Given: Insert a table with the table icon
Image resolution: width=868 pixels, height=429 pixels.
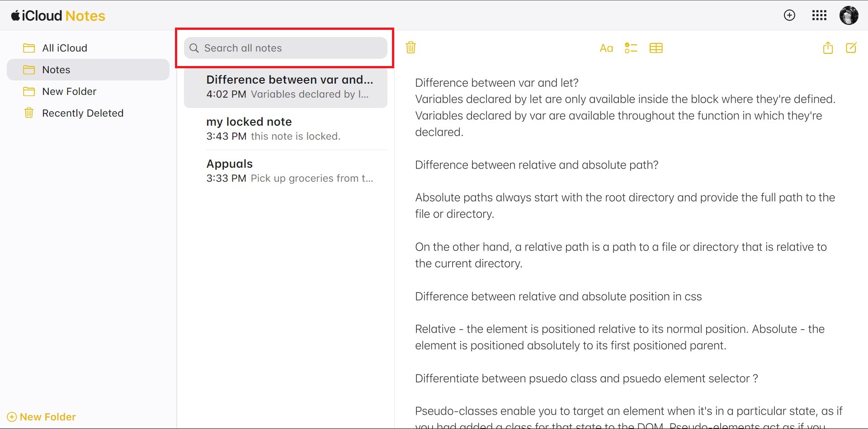Looking at the screenshot, I should (x=656, y=48).
